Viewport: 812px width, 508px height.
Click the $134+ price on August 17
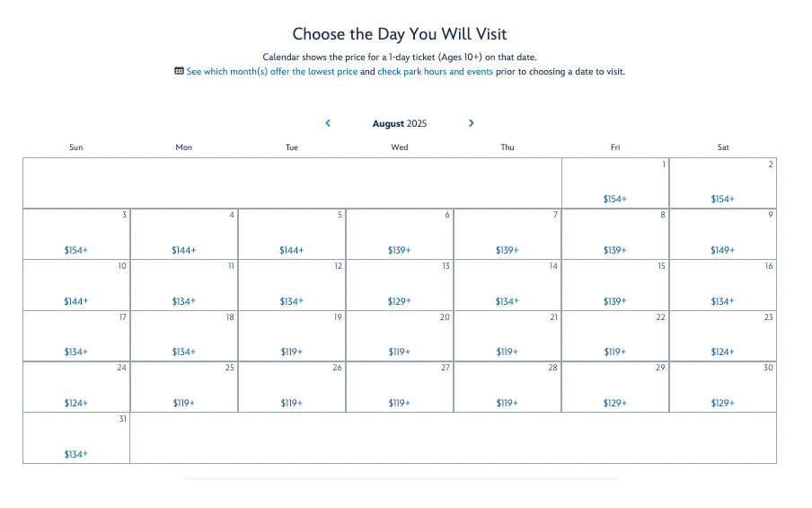pos(76,352)
